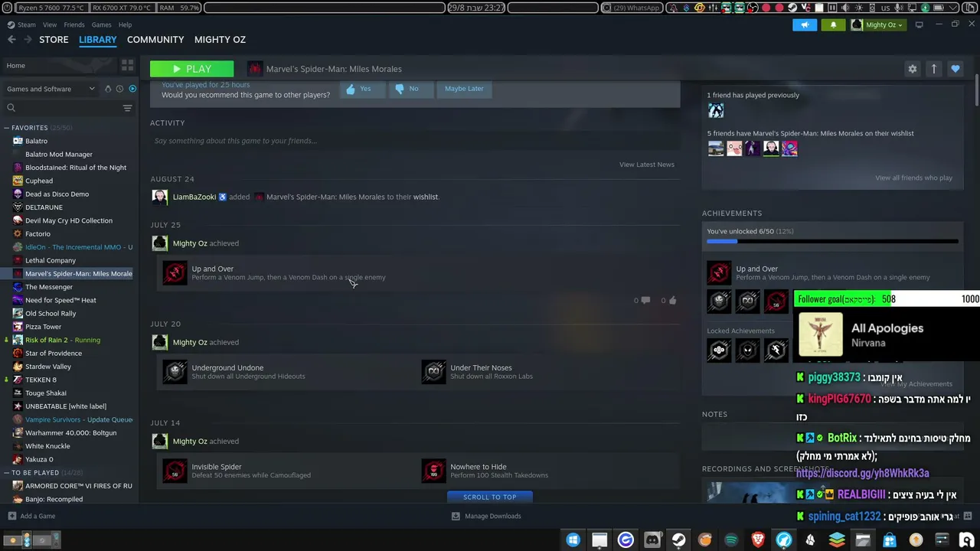The width and height of the screenshot is (980, 551).
Task: Toggle favorite with the heart icon
Action: click(955, 69)
